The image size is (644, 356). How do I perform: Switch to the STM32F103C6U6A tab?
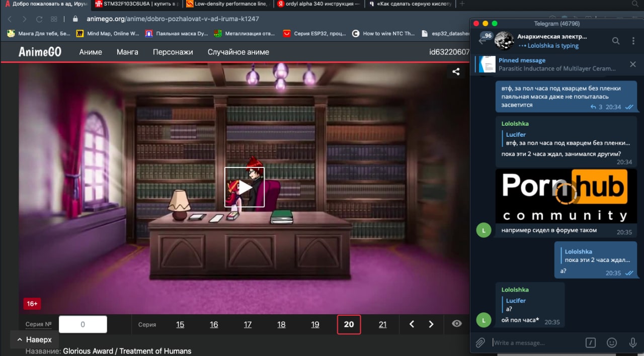137,4
